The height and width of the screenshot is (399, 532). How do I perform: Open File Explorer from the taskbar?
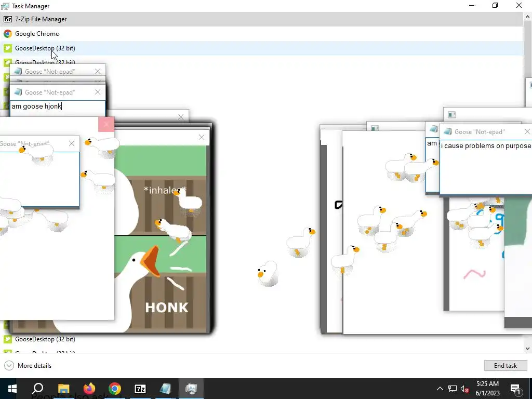coord(63,389)
